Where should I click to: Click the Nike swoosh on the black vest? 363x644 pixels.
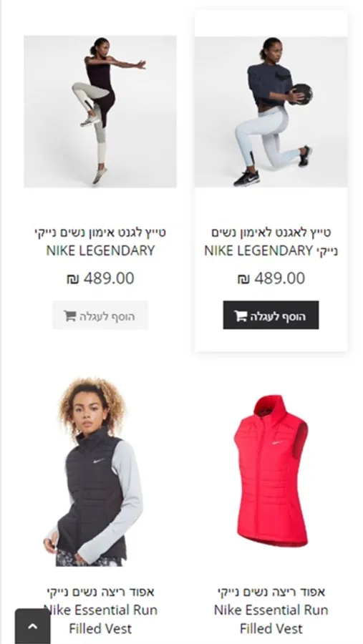[98, 460]
